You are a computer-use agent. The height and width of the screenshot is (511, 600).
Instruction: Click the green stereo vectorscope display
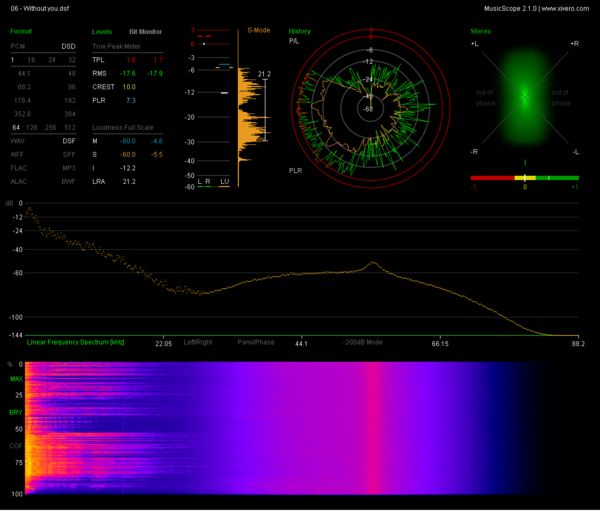tap(525, 98)
